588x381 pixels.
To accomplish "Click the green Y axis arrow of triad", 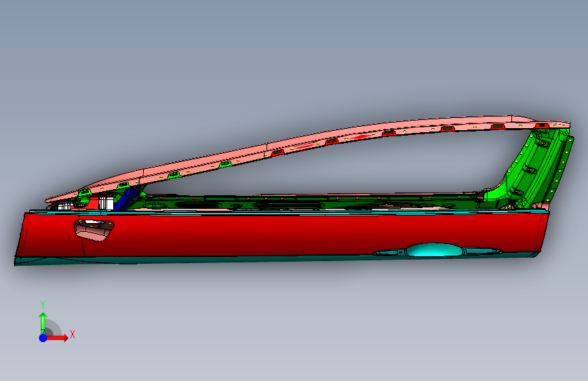I will pos(43,323).
